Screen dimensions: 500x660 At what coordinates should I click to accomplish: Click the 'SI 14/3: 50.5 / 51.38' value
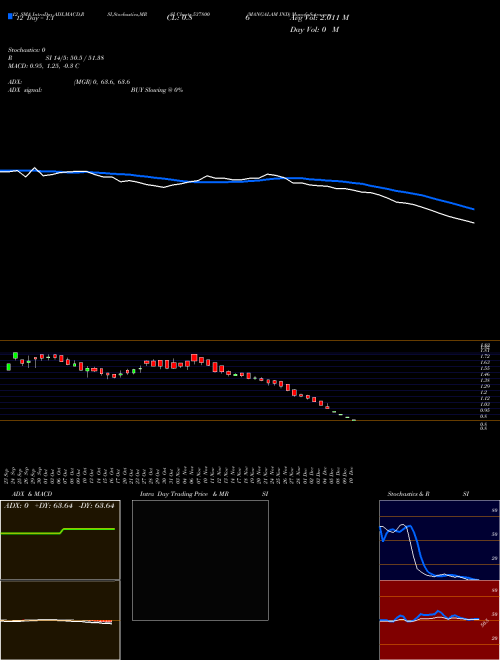[75, 58]
